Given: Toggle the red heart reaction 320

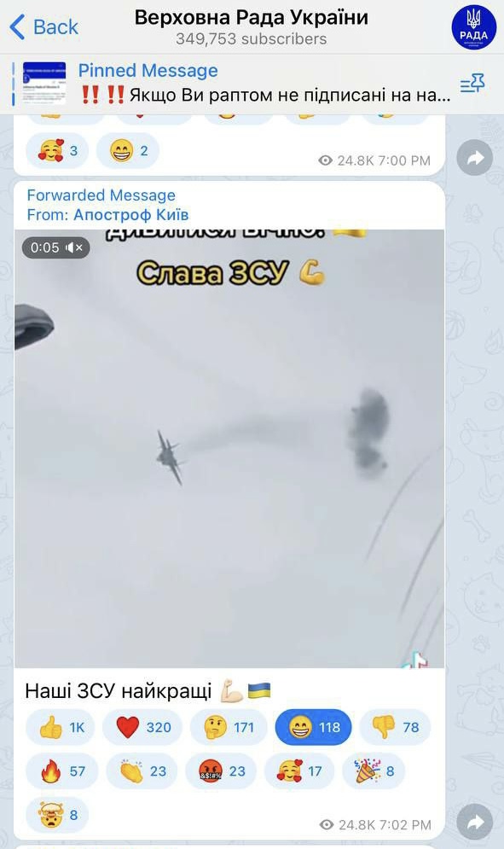Looking at the screenshot, I should tap(142, 727).
